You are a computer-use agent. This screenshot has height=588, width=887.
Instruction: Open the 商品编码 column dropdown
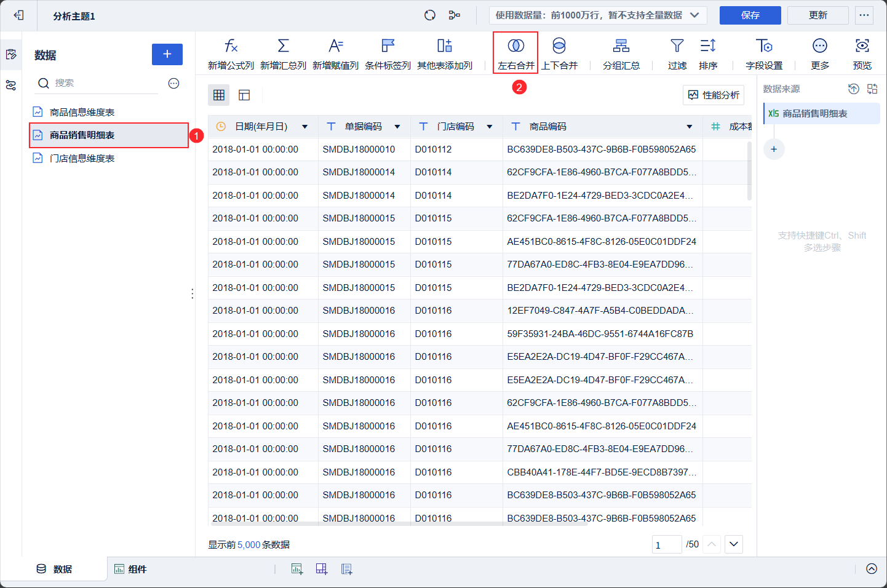pyautogui.click(x=690, y=127)
